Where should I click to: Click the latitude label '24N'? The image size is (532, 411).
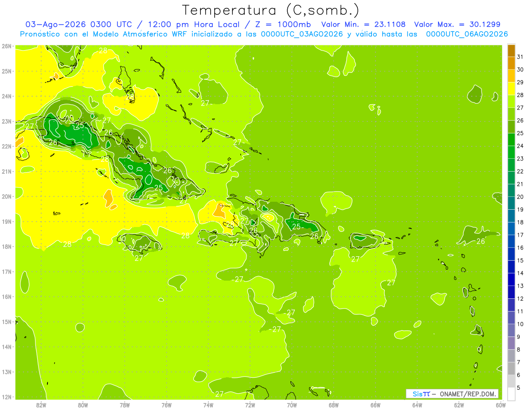(6, 96)
